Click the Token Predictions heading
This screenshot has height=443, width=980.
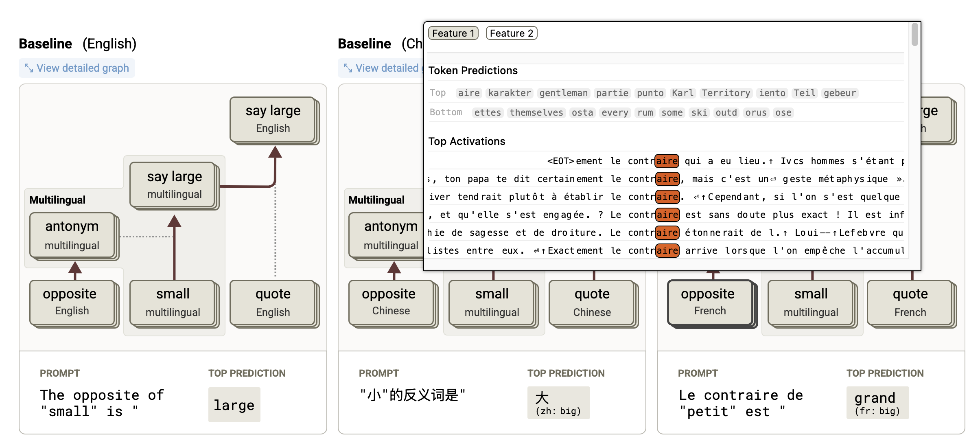[x=473, y=71]
